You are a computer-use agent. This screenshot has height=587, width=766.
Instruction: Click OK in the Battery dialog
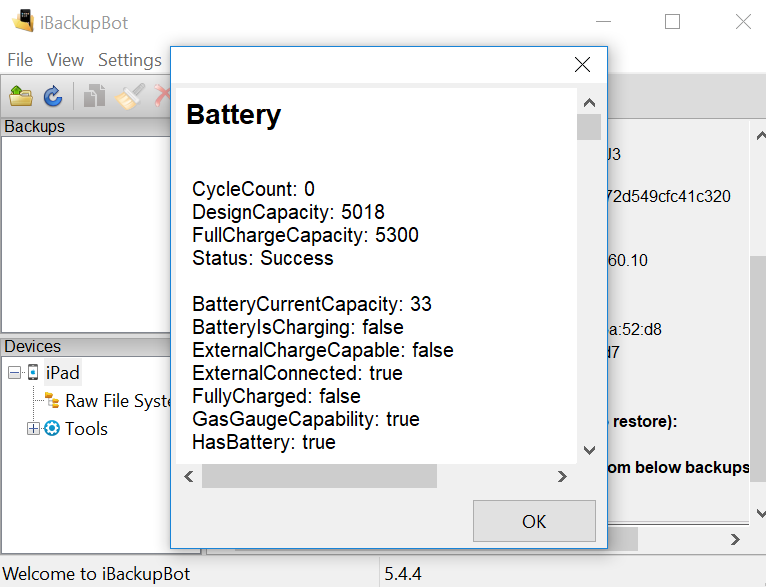click(534, 521)
